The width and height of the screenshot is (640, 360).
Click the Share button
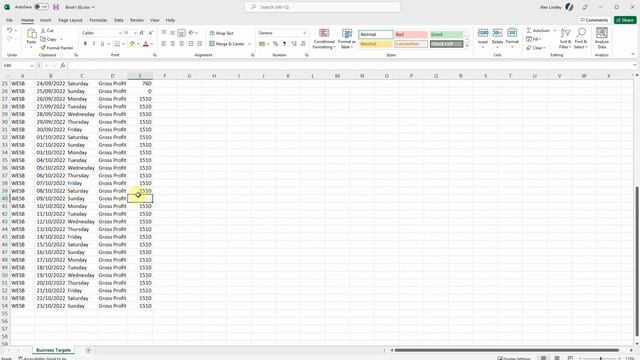tap(625, 20)
